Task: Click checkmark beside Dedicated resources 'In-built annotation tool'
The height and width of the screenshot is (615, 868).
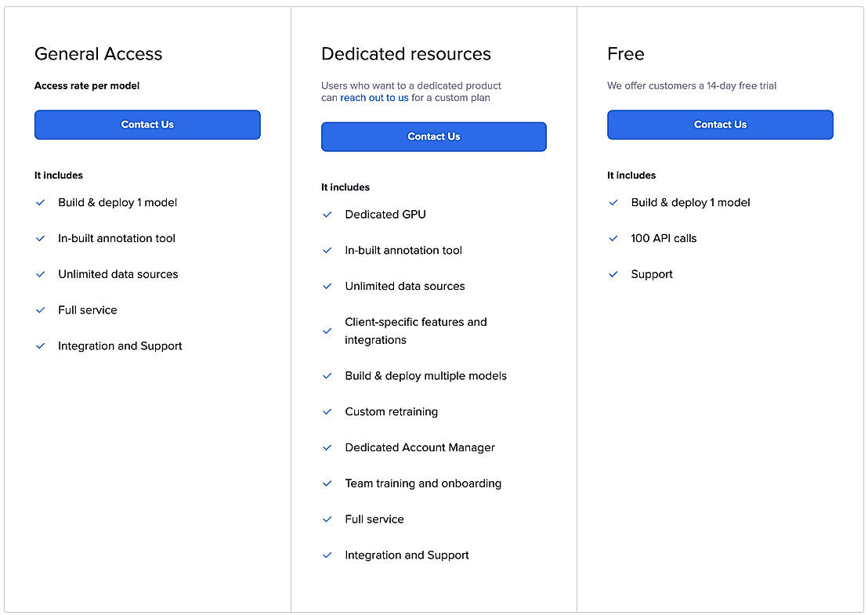Action: point(327,251)
